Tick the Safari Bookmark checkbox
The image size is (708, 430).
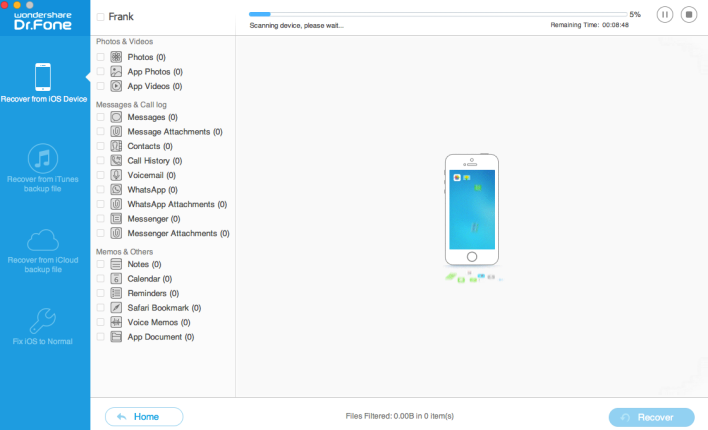(x=100, y=308)
